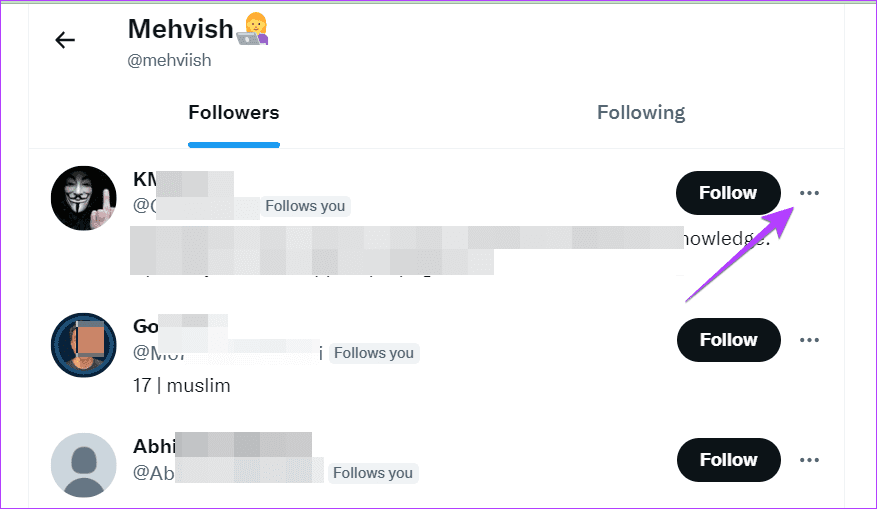Switch to the Following tab
Screen dimensions: 877x509
click(x=641, y=112)
